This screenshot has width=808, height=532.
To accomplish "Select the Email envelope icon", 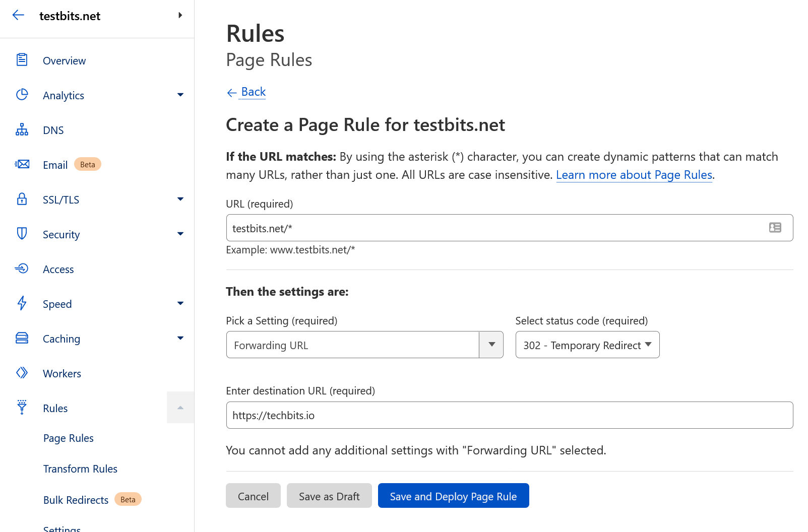I will pyautogui.click(x=22, y=164).
